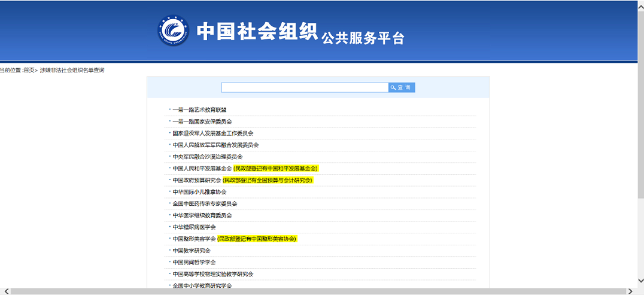Click the 查询 search button

[x=402, y=87]
